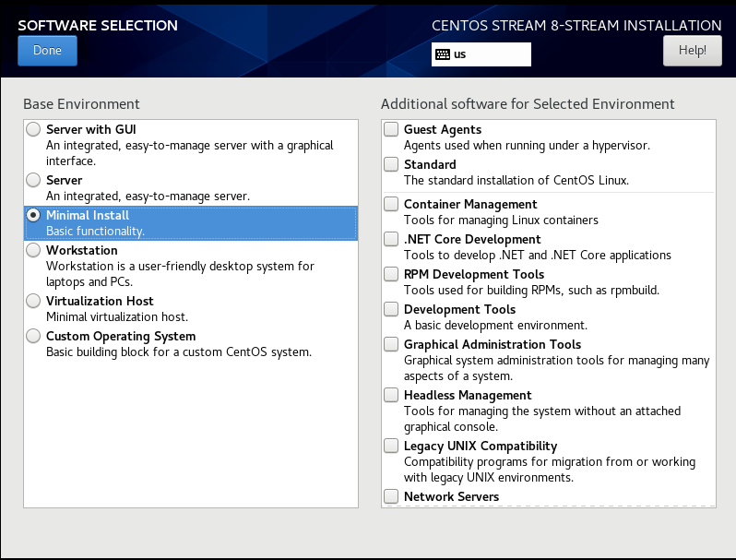Tick the Standard checkbox

click(391, 164)
